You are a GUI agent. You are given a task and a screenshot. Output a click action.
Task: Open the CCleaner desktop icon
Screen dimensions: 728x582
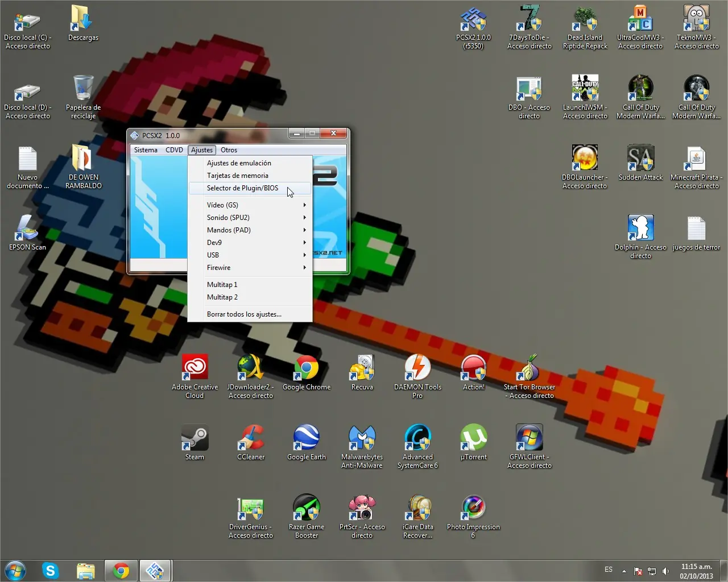[251, 443]
